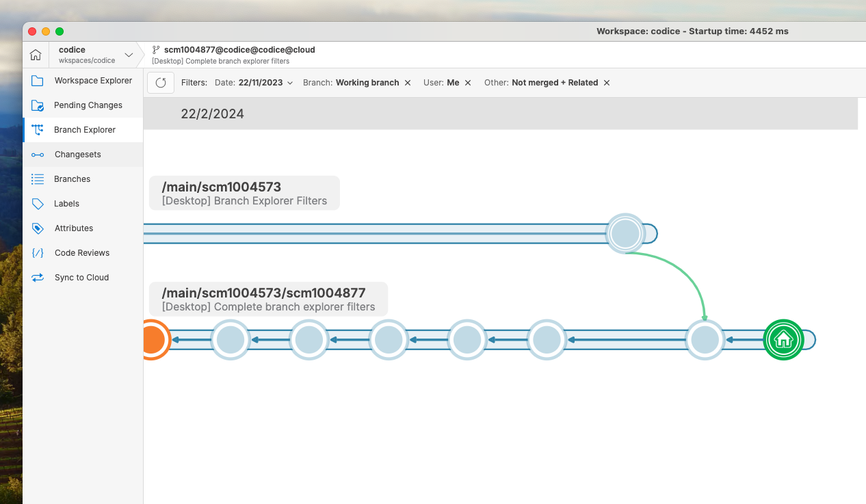The image size is (866, 504).
Task: Clear the Me user filter
Action: (468, 82)
